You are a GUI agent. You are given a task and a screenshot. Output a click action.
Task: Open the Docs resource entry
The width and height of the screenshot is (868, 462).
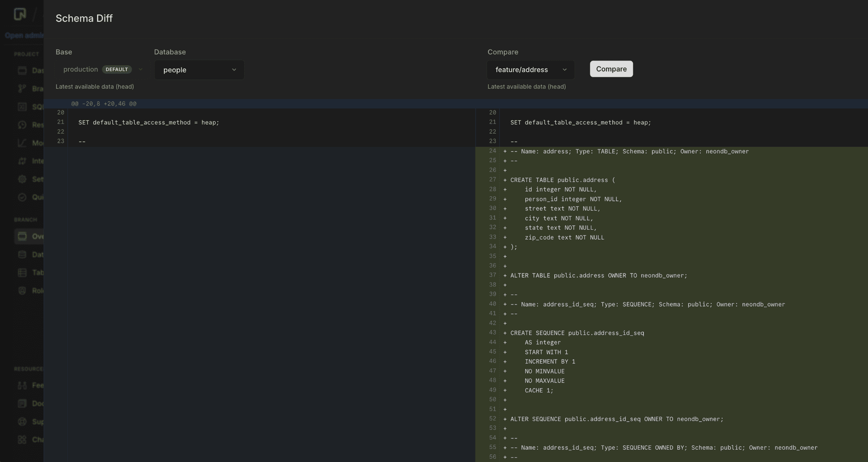pos(23,403)
